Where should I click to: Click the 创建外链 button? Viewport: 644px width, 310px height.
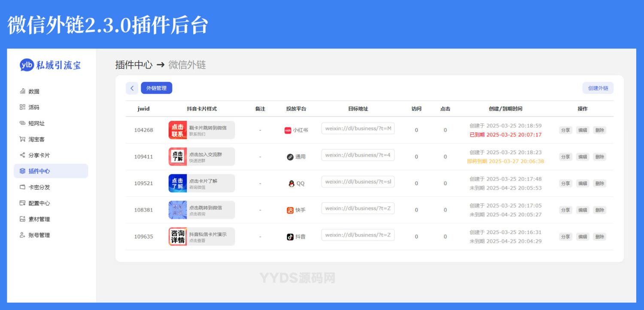(598, 88)
